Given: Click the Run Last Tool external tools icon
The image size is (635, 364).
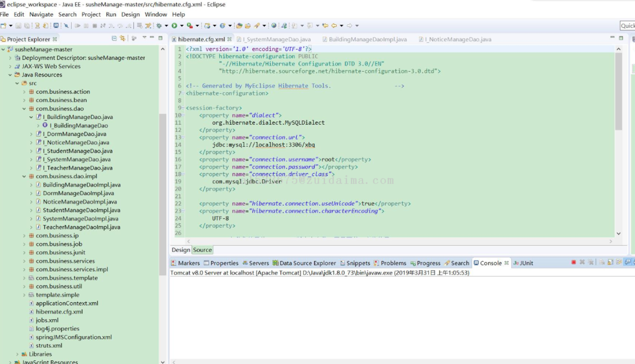Looking at the screenshot, I should click(x=190, y=26).
